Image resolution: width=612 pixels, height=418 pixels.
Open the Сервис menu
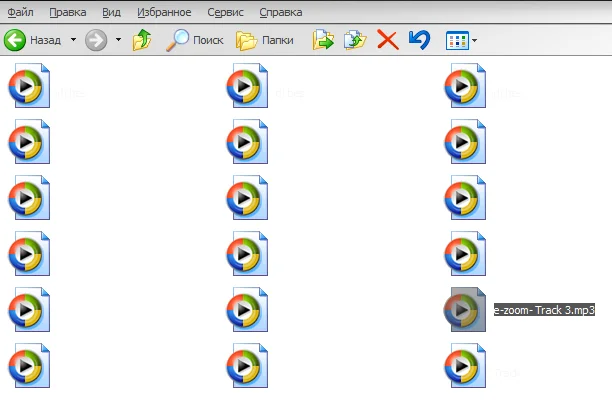(225, 12)
